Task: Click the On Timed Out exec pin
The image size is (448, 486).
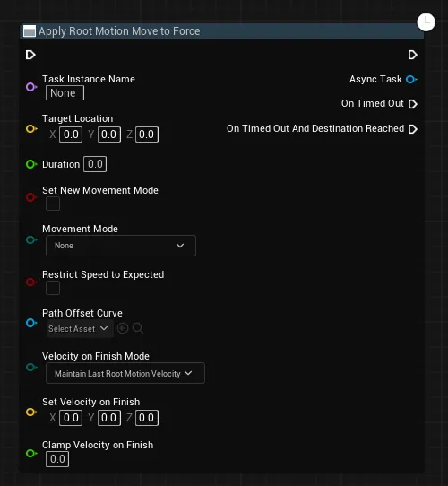Action: pyautogui.click(x=413, y=104)
